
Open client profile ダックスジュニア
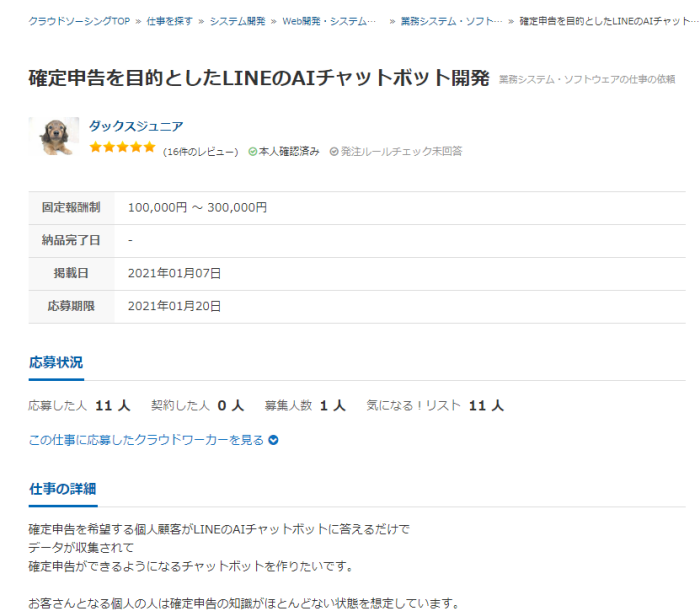(x=136, y=126)
